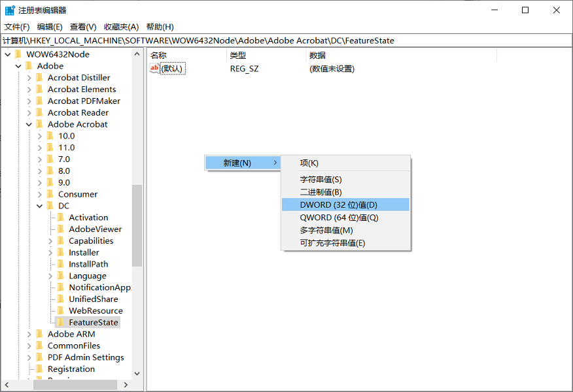Click the tree vertical scrollbar down arrow
The image size is (573, 392).
(x=137, y=374)
